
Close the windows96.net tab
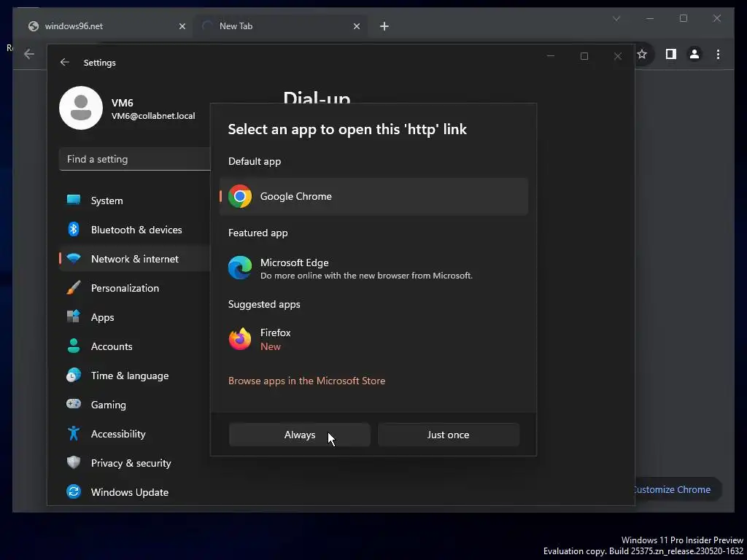pyautogui.click(x=182, y=26)
